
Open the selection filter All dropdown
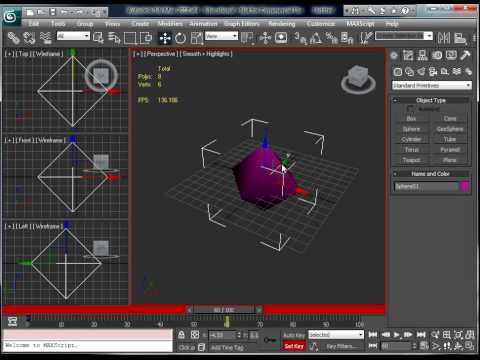tap(73, 36)
